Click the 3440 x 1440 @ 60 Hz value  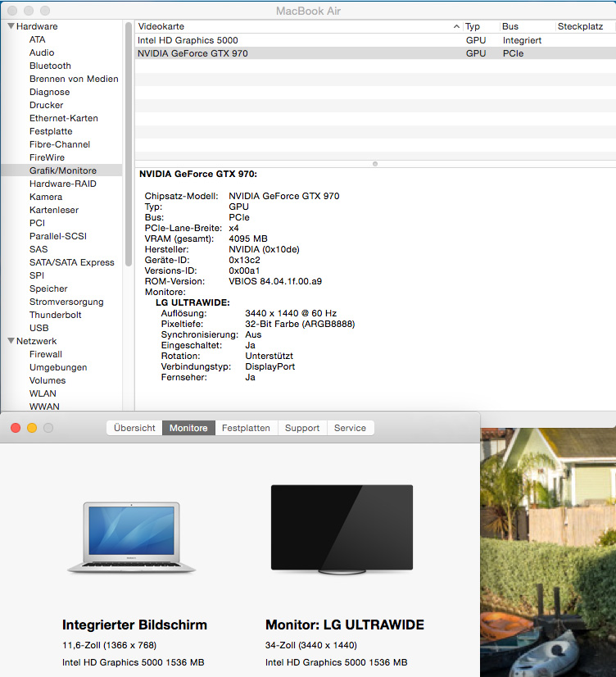(291, 313)
